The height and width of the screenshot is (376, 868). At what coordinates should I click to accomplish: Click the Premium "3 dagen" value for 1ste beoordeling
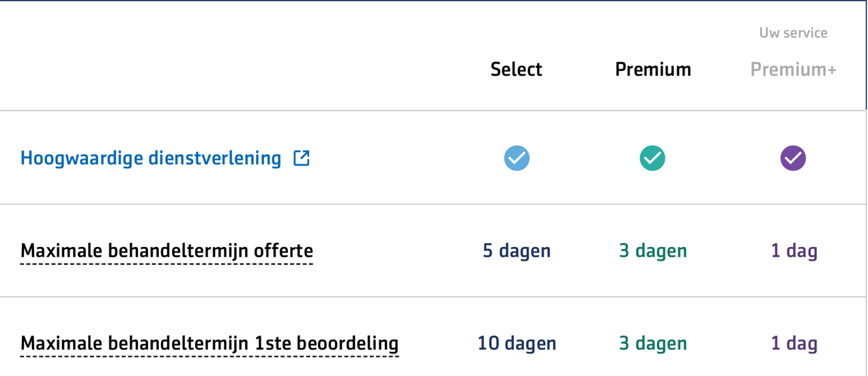pyautogui.click(x=653, y=343)
